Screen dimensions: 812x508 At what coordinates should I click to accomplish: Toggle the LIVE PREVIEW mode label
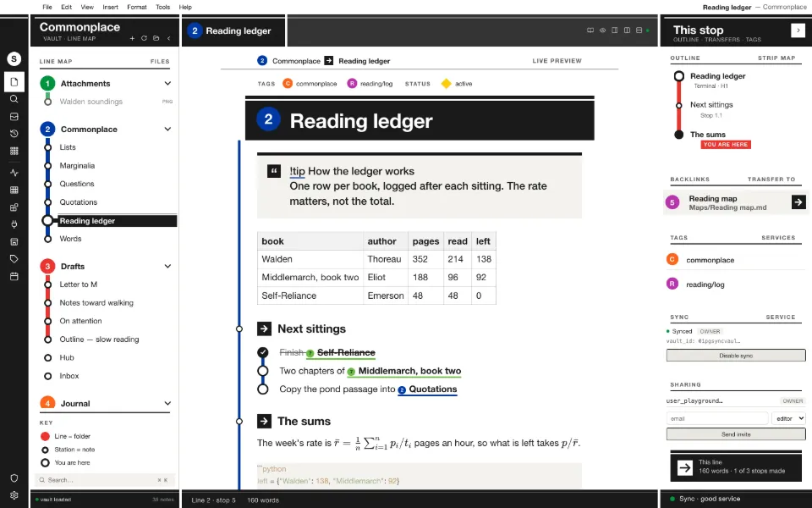click(x=557, y=61)
